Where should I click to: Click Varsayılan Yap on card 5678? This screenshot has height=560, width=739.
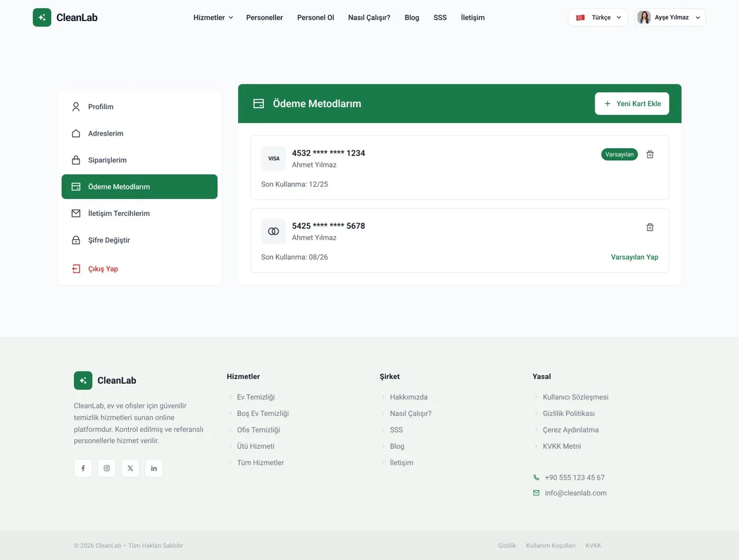tap(634, 257)
